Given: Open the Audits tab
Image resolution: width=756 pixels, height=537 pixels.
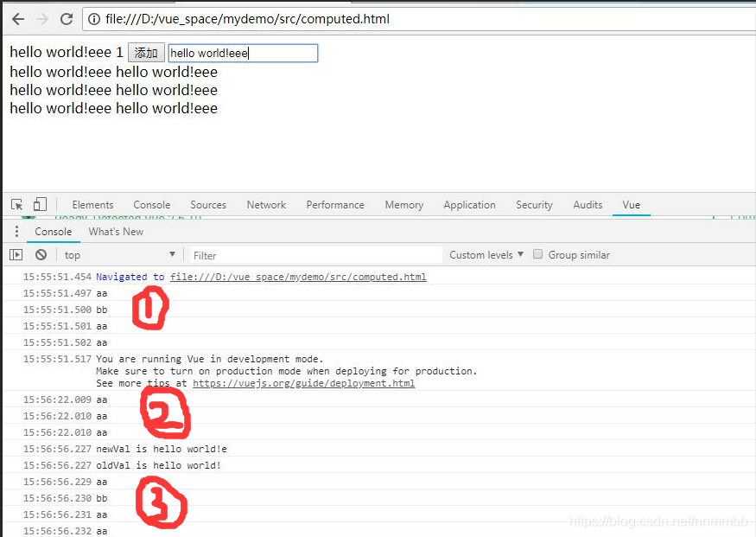Looking at the screenshot, I should click(x=588, y=205).
